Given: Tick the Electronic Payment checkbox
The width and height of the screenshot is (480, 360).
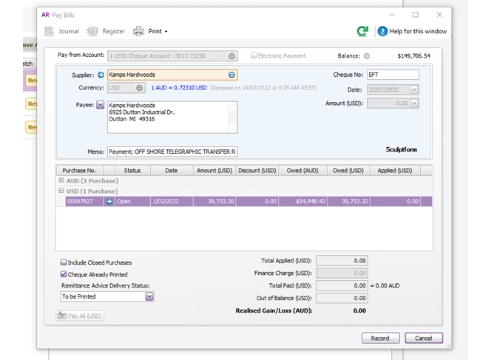Looking at the screenshot, I should tap(254, 55).
